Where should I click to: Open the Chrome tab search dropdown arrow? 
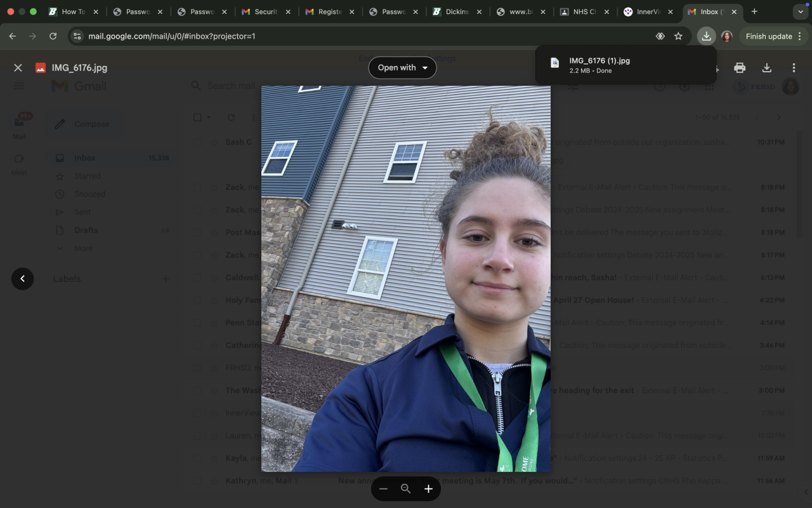click(x=800, y=12)
